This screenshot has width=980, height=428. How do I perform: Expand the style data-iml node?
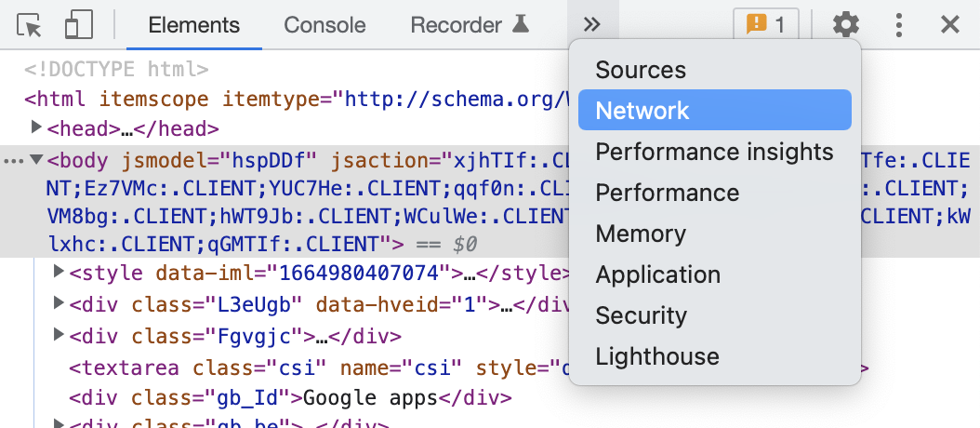point(60,272)
